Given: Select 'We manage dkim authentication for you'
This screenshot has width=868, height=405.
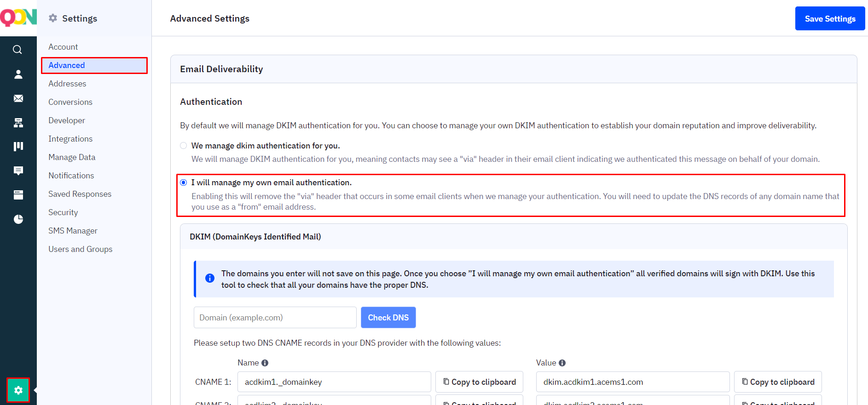Looking at the screenshot, I should [x=184, y=146].
